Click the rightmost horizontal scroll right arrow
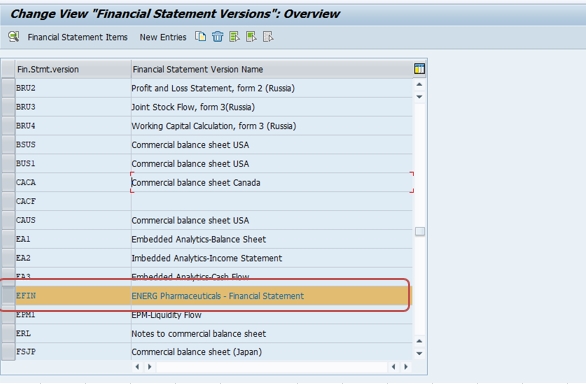The height and width of the screenshot is (384, 586). tap(406, 367)
